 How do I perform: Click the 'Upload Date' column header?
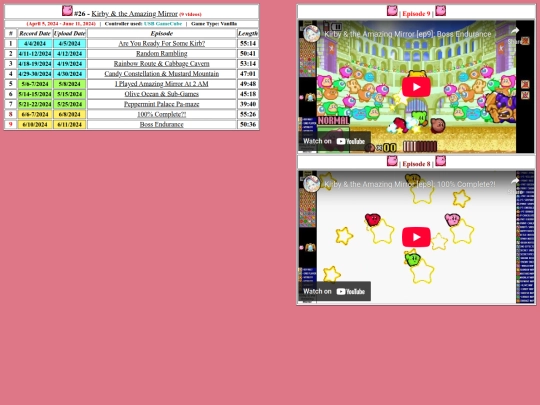click(70, 33)
